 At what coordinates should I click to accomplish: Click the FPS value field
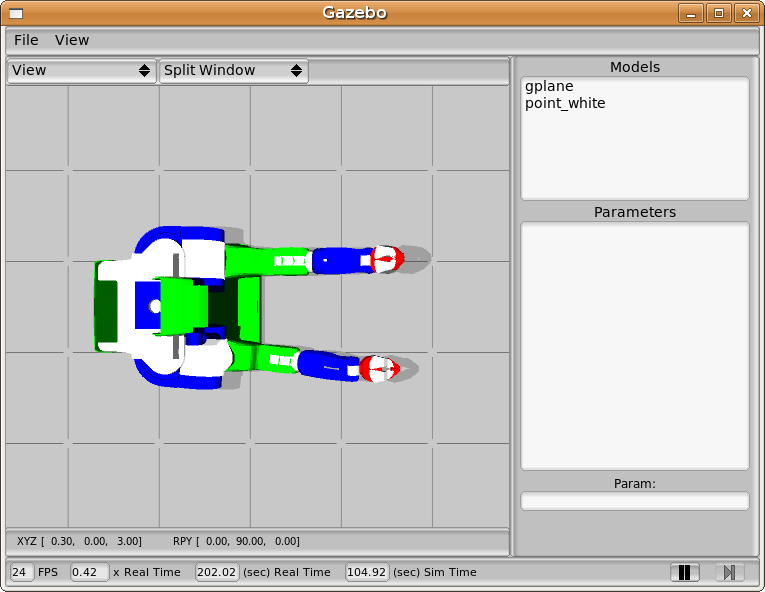(21, 572)
